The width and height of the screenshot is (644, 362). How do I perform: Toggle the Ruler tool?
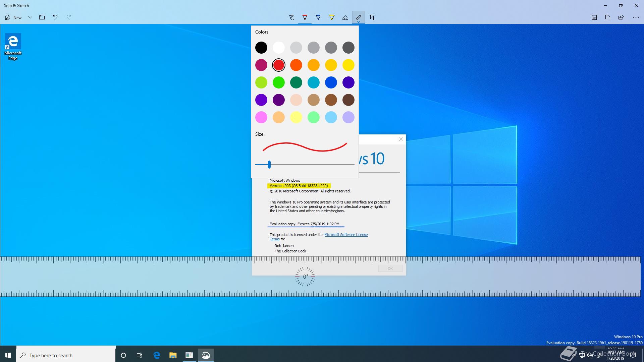[x=359, y=17]
